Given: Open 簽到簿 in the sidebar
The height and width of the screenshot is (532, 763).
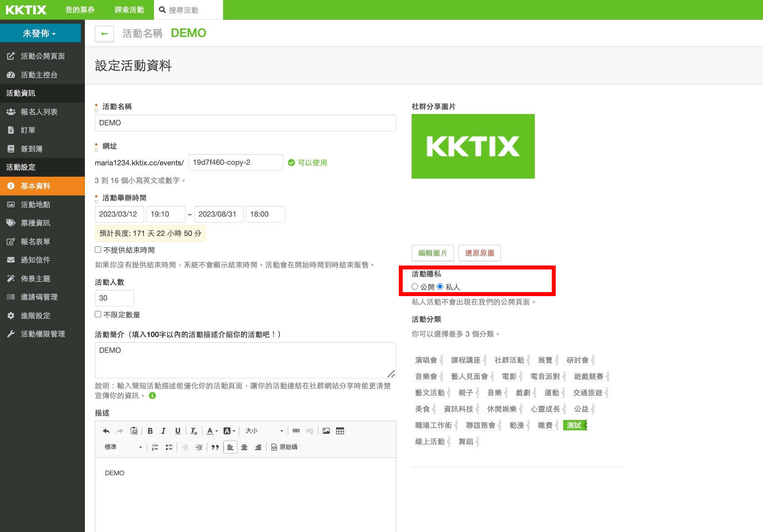Looking at the screenshot, I should pos(42,149).
